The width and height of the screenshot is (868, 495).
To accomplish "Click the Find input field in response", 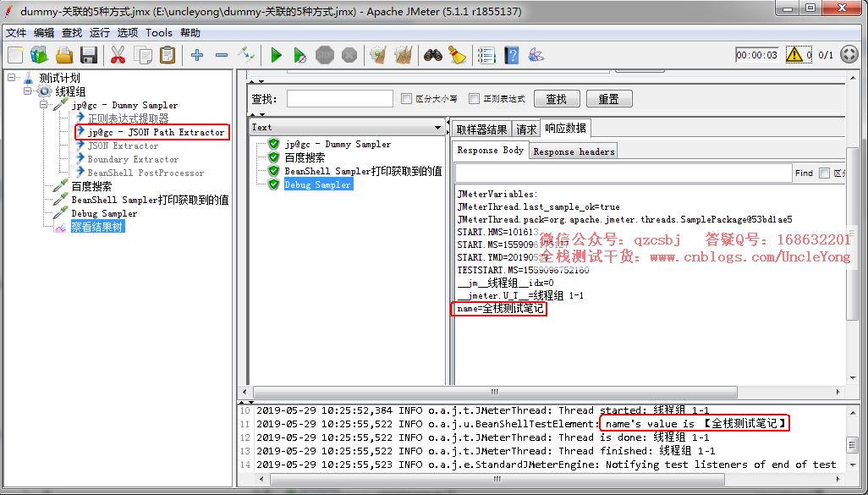I will pyautogui.click(x=623, y=173).
